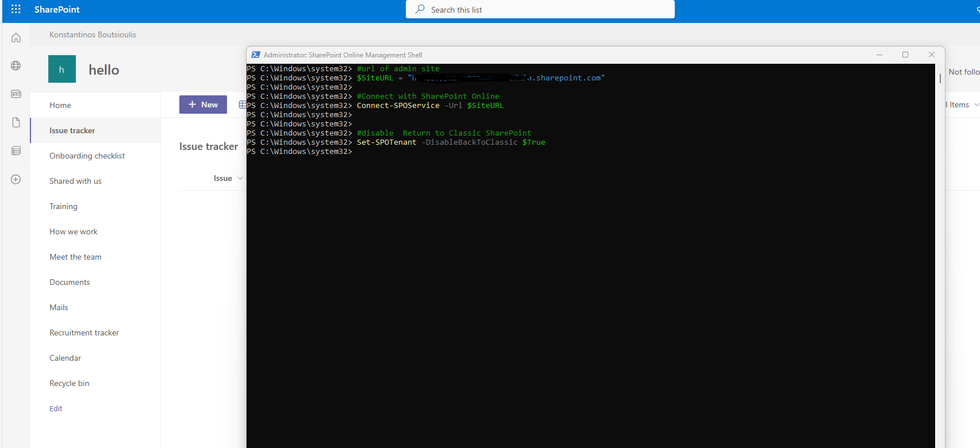The width and height of the screenshot is (980, 448).
Task: Open the news icon in left rail
Action: click(x=16, y=94)
